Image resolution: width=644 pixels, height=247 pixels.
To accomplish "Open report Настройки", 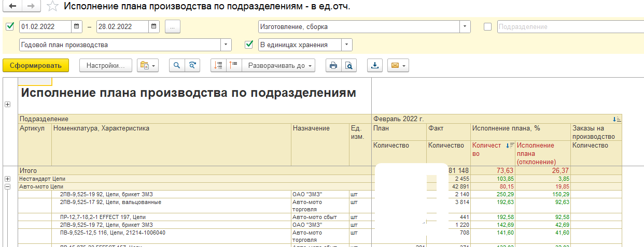I will pos(106,66).
